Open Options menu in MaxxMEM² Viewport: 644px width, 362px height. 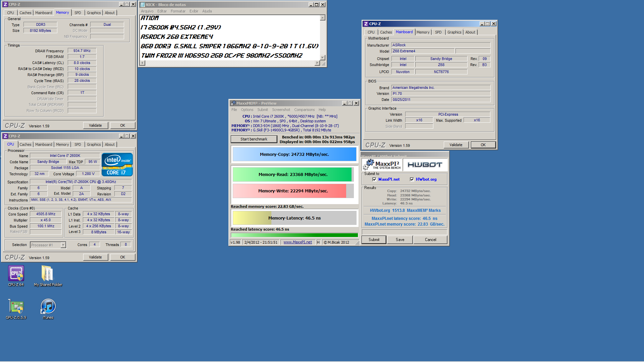coord(247,110)
